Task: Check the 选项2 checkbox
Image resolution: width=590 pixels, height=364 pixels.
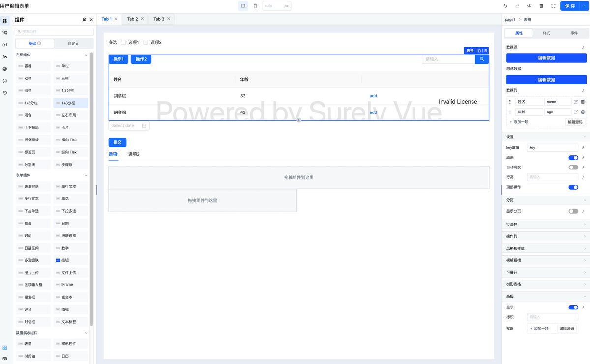Action: pos(146,42)
